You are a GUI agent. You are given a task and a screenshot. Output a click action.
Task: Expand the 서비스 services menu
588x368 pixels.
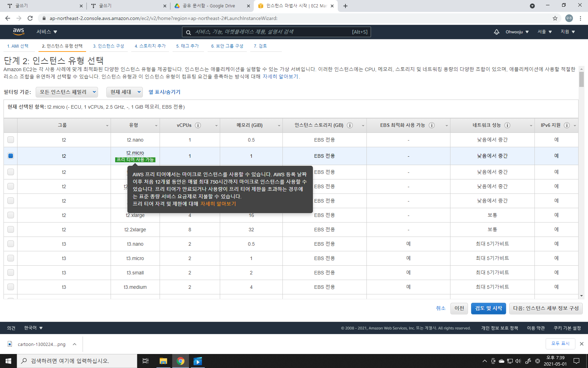(47, 32)
